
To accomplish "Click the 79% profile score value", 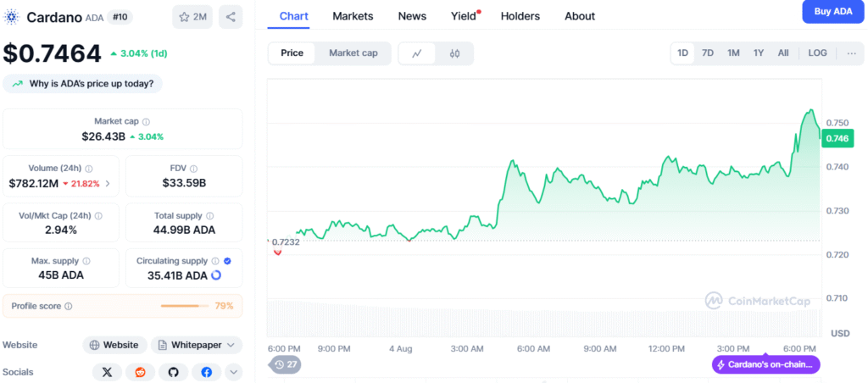I will (x=224, y=306).
